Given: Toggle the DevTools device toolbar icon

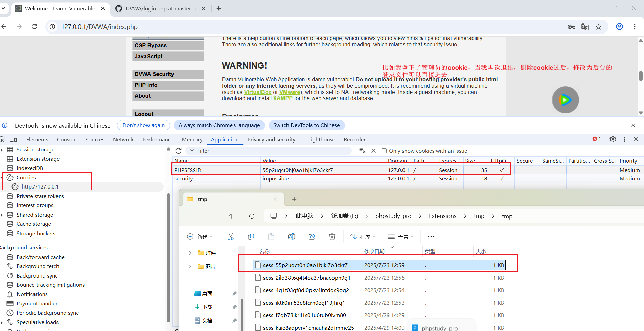Looking at the screenshot, I should pos(14,139).
